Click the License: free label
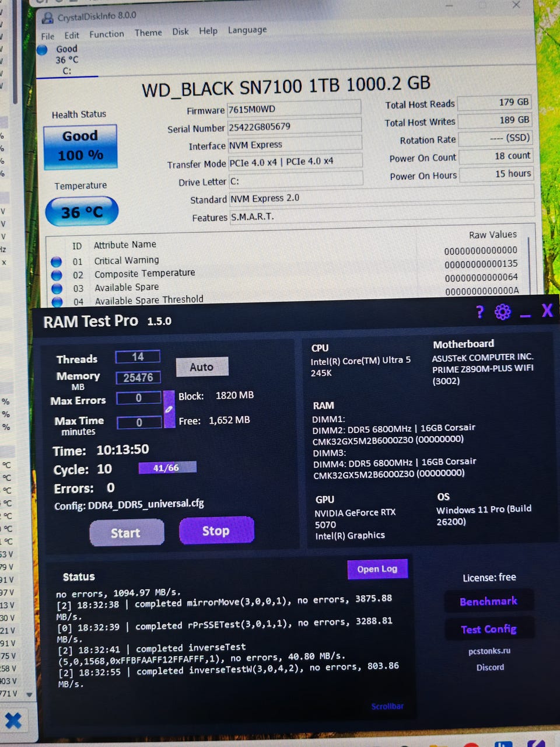Image resolution: width=560 pixels, height=747 pixels. click(x=489, y=577)
